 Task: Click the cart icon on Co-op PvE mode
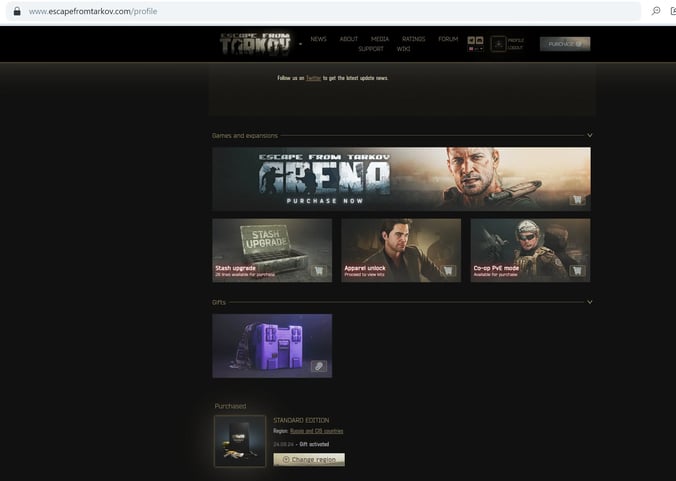(577, 271)
